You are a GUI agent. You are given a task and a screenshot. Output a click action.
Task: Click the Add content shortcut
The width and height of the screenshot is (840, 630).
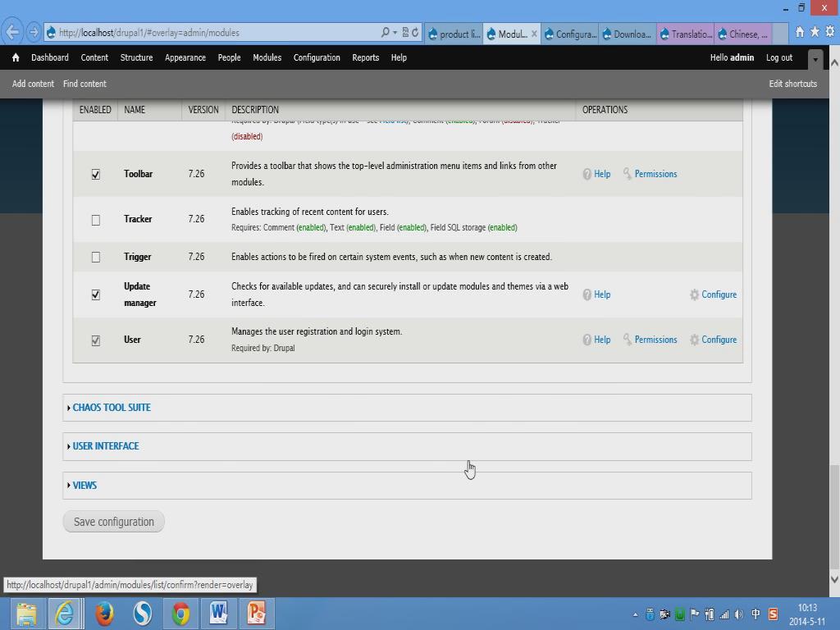33,84
